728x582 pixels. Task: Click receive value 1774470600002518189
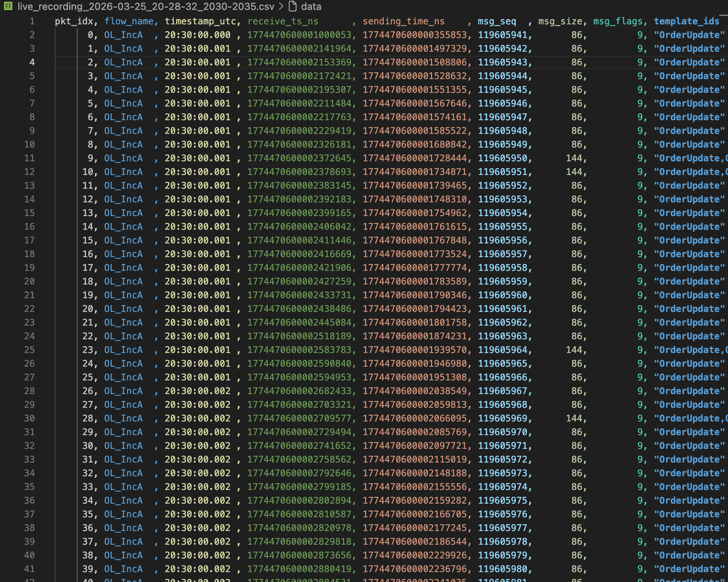(299, 336)
